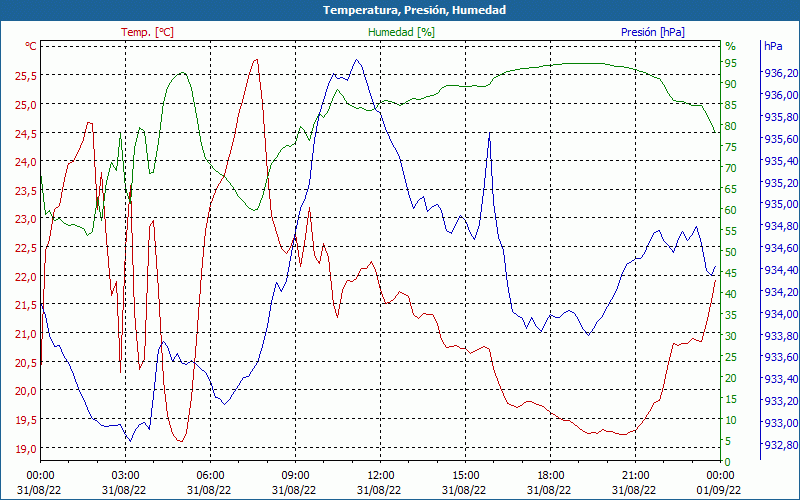This screenshot has height=500, width=800.
Task: Click the 932,80 pressure axis value
Action: coord(781,445)
